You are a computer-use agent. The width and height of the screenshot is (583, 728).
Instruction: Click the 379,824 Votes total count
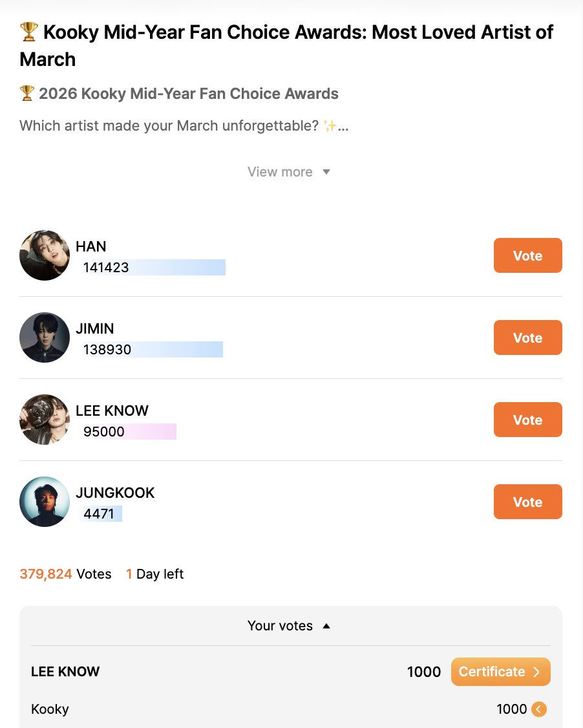(65, 574)
